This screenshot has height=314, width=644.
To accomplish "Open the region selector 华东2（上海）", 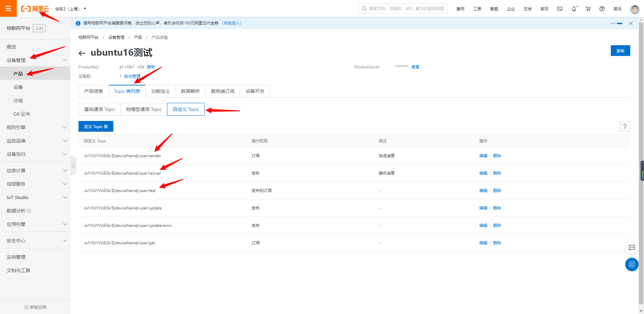I will [x=71, y=9].
